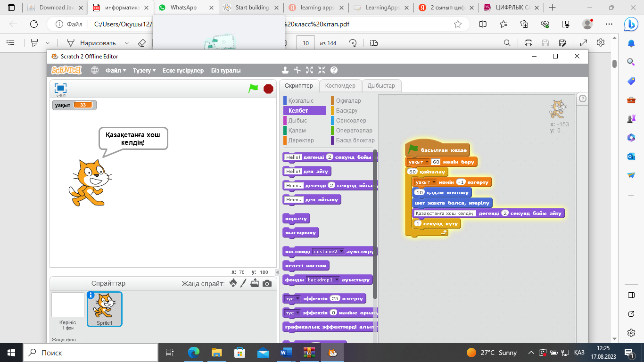
Task: Select the Grow sprite tool
Action: [x=310, y=70]
